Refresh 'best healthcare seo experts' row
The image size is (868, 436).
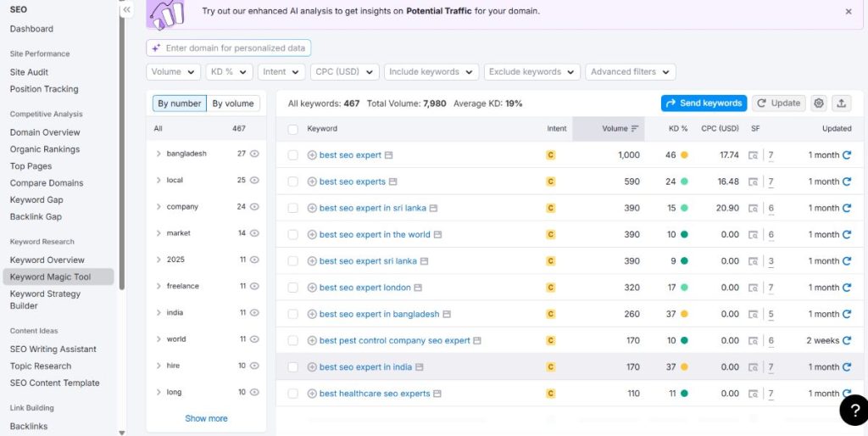[x=847, y=394]
